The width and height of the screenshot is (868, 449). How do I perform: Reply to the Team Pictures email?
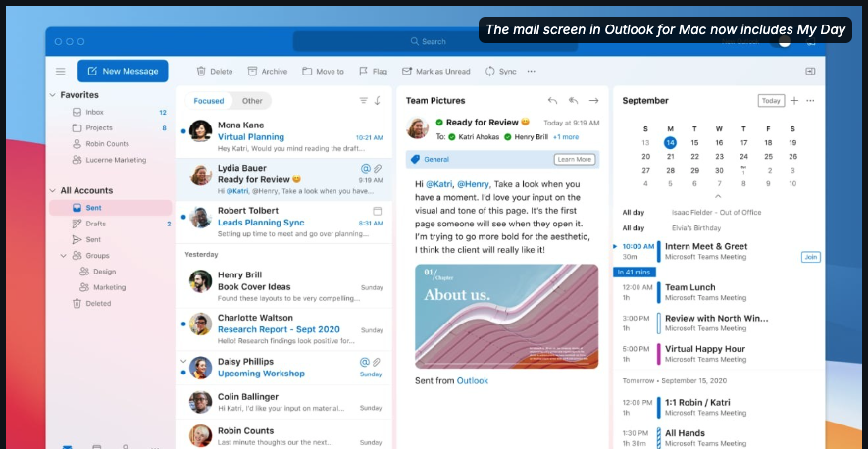pyautogui.click(x=552, y=101)
